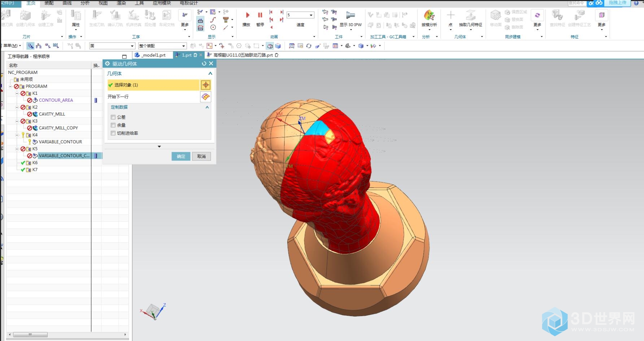Open the 分析 ribbon tab
The width and height of the screenshot is (644, 341).
85,3
